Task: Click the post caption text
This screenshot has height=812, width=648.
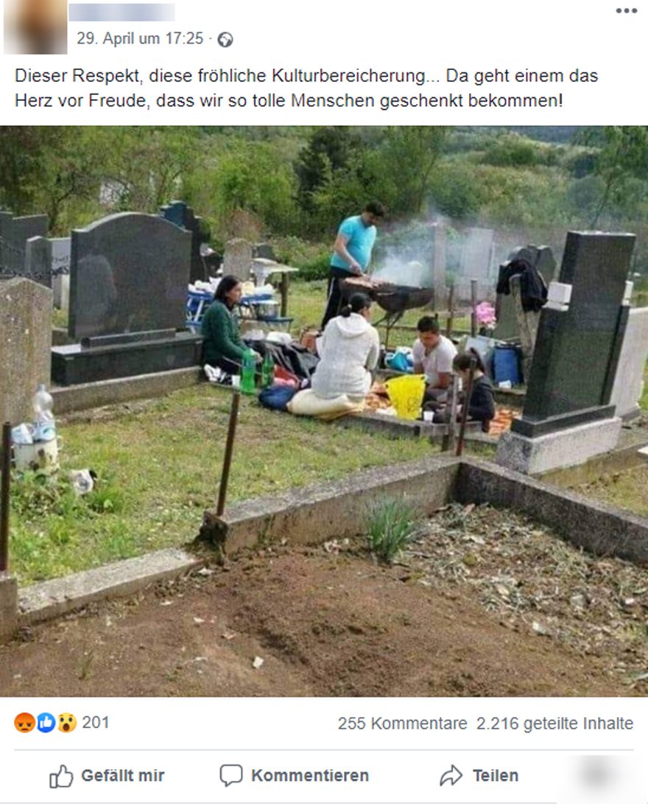Action: [x=306, y=88]
